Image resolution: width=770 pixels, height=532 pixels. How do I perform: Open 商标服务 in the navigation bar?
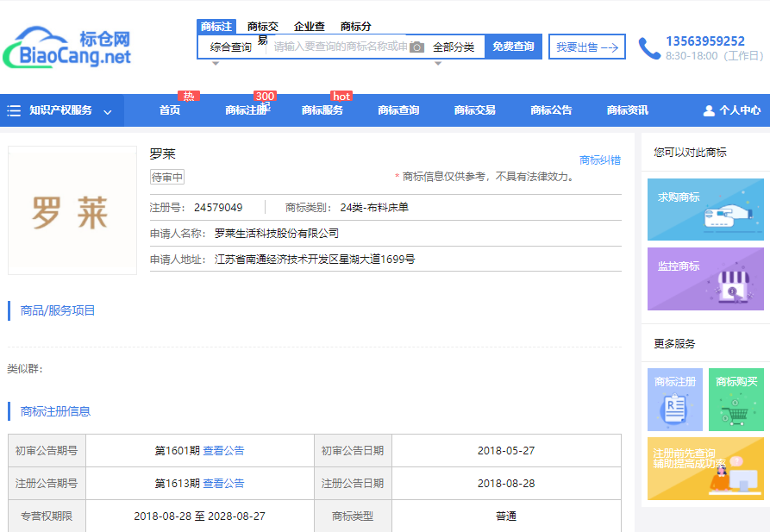322,110
